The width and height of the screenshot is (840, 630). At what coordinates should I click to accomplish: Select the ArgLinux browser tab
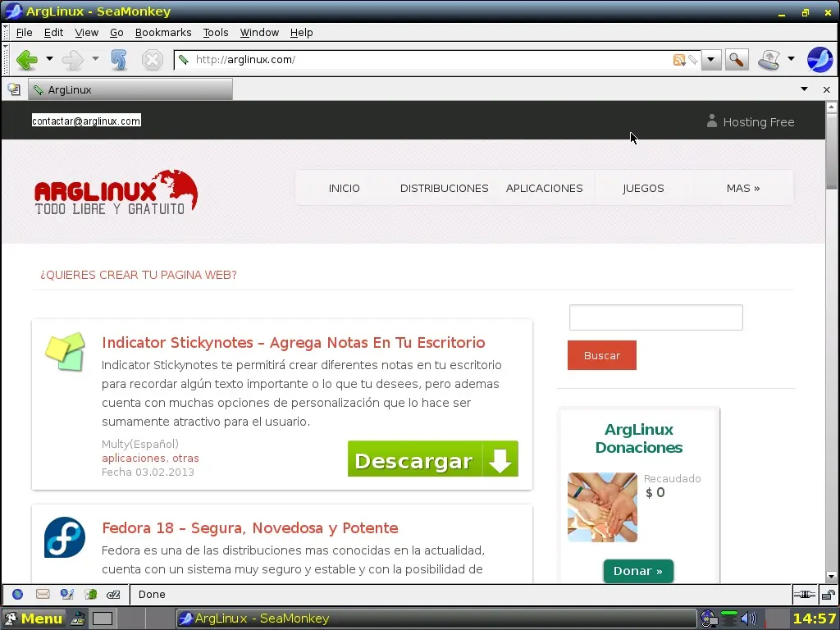(130, 89)
